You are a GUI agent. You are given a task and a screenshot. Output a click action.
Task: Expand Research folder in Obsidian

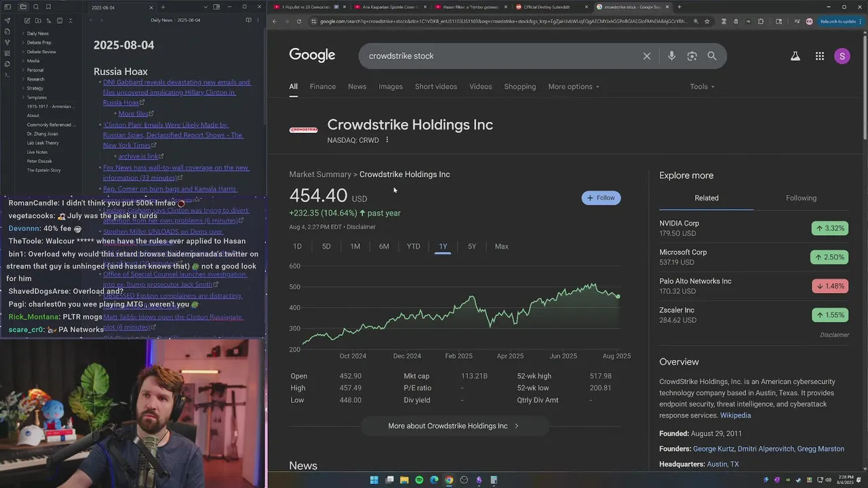coord(35,79)
